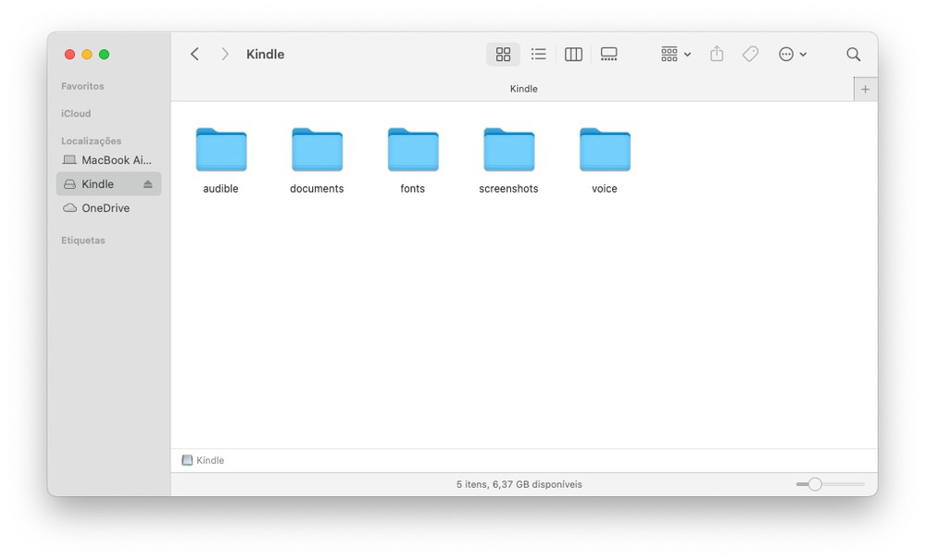Adjust the icon size slider
The width and height of the screenshot is (926, 560).
tap(815, 484)
